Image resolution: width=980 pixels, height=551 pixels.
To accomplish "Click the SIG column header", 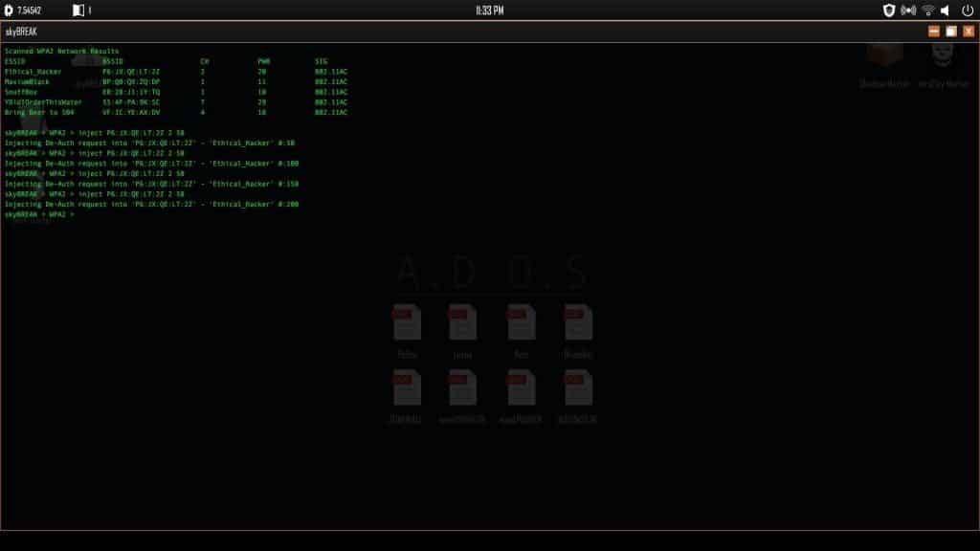I will 321,61.
